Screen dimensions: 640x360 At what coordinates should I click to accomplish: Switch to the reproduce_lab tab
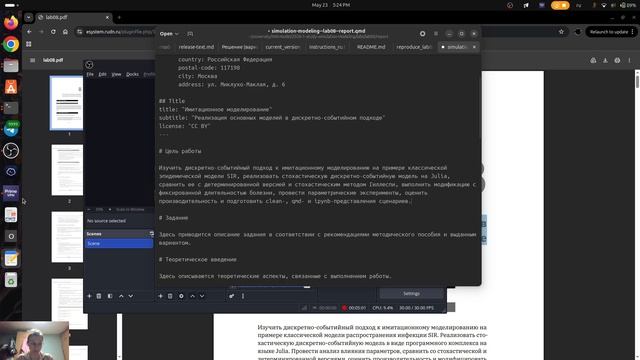tap(414, 47)
